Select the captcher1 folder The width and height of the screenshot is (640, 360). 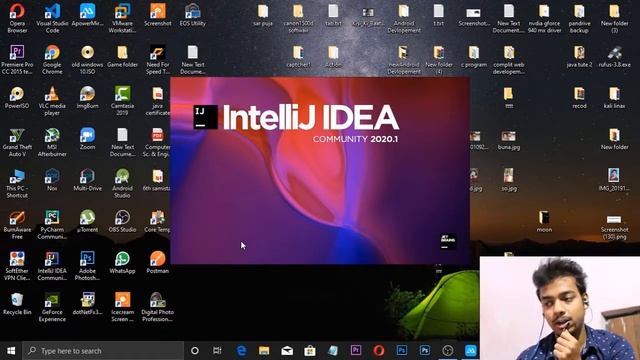coord(298,56)
